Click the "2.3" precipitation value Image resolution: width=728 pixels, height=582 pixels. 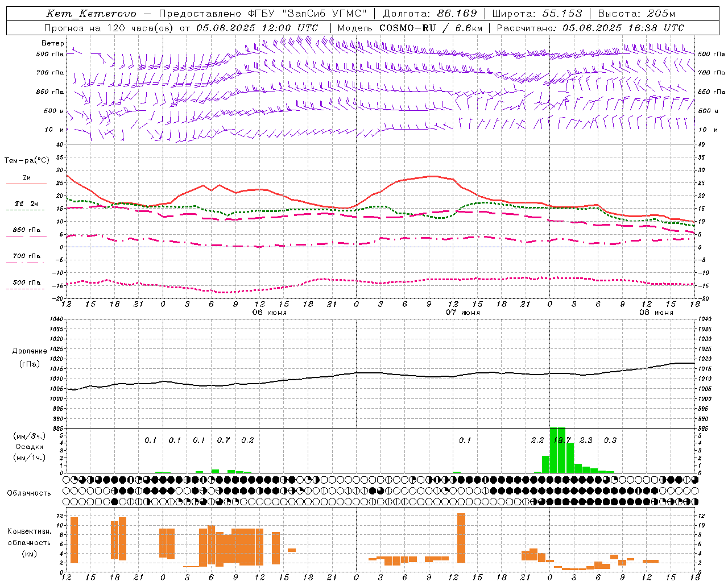(586, 440)
